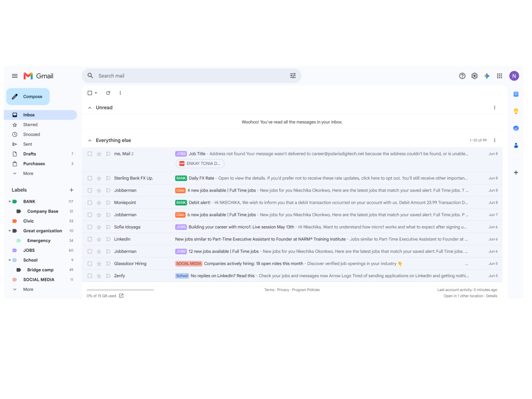Image resolution: width=532 pixels, height=399 pixels.
Task: Open account activity Details link
Action: (x=492, y=296)
